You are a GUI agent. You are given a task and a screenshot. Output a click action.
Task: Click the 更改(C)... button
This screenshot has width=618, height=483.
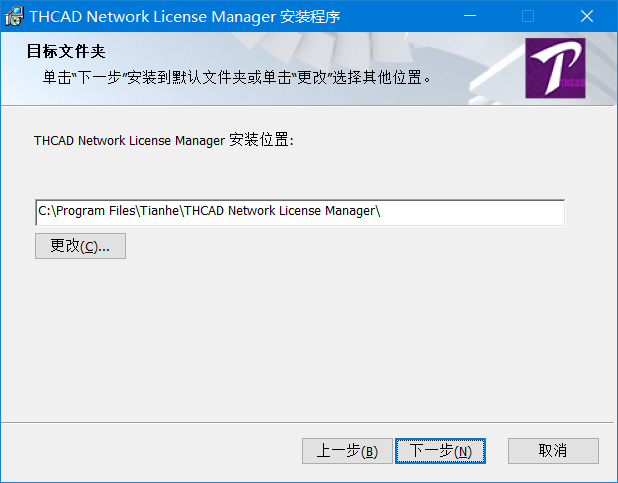tap(80, 246)
